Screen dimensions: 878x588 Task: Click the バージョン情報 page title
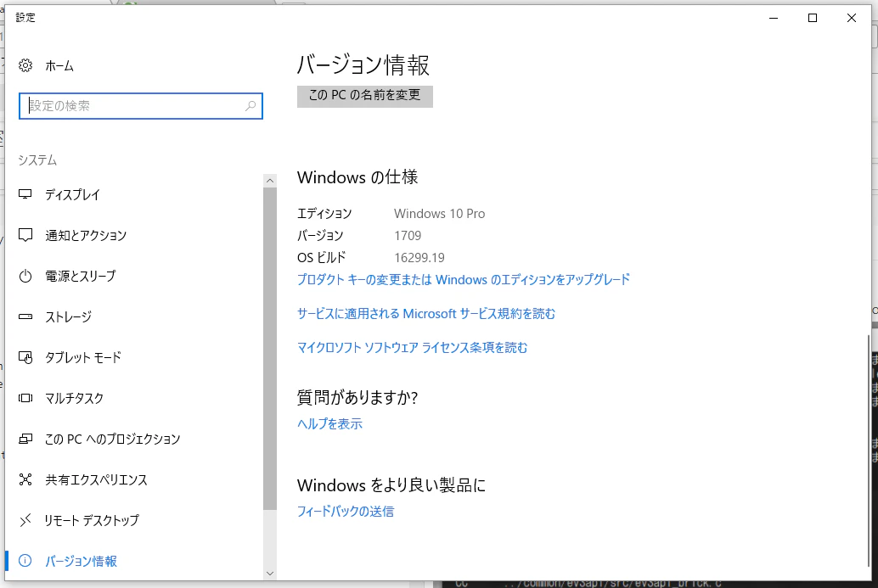click(x=363, y=64)
